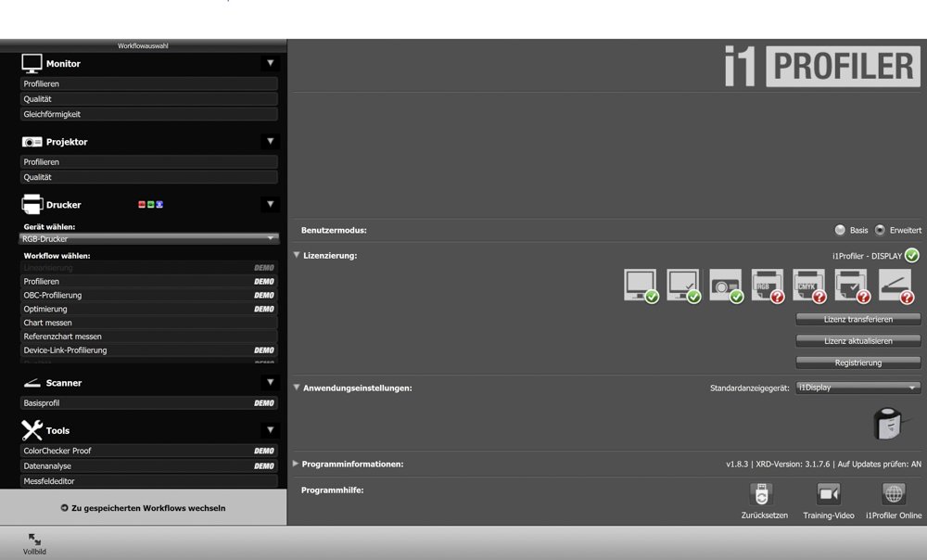
Task: Click the scanner license icon
Action: pyautogui.click(x=895, y=286)
